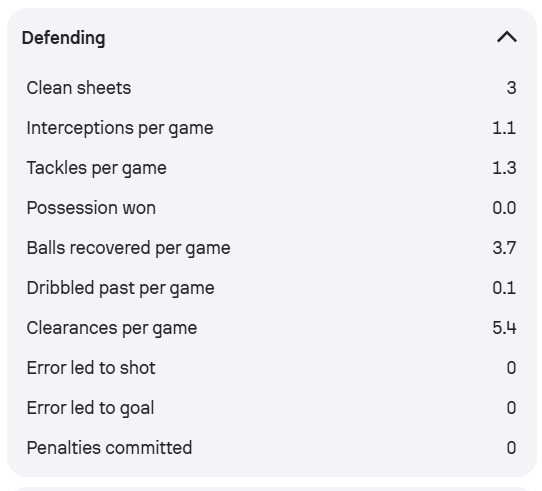Click the Interceptions per game label
This screenshot has width=542, height=491.
pos(120,128)
